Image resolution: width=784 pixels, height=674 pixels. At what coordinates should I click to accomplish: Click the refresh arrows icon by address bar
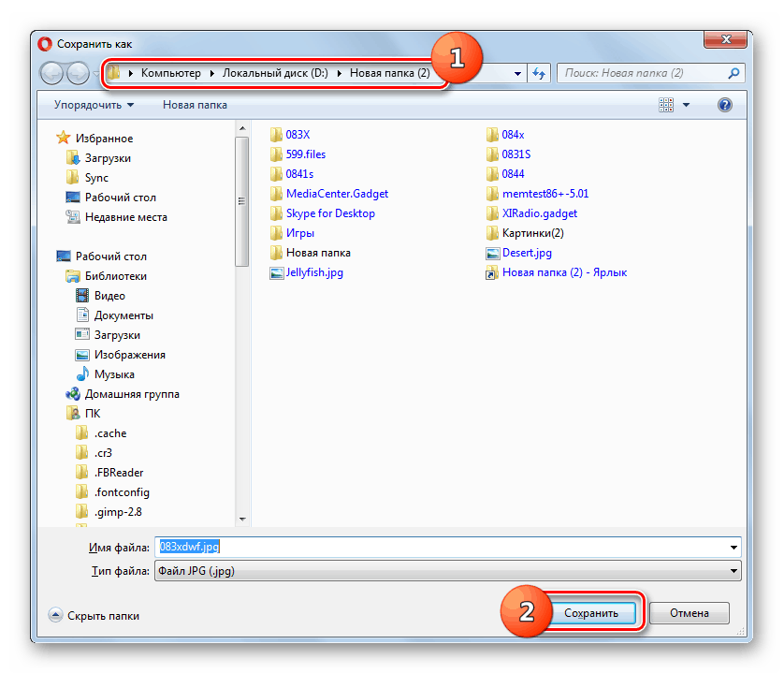pos(539,74)
